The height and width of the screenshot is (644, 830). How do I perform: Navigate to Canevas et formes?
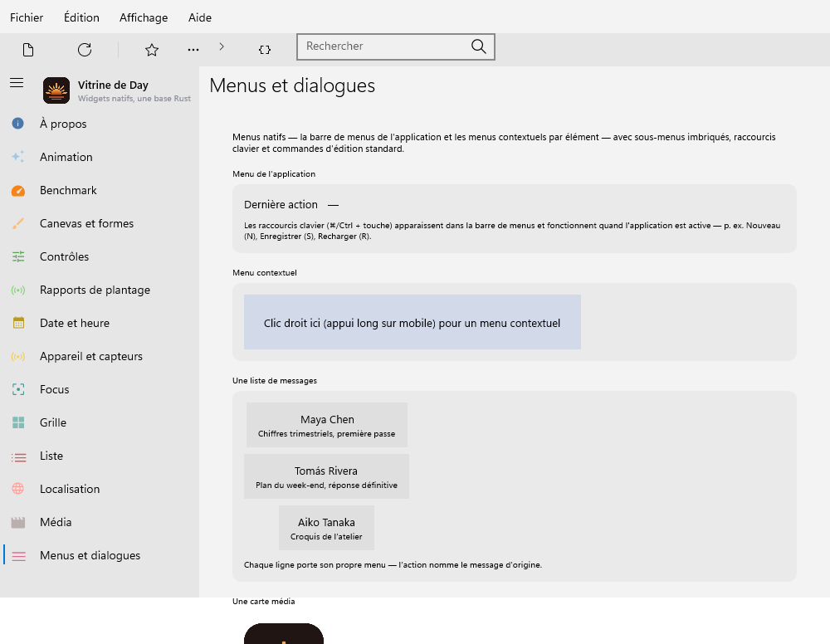point(100,223)
